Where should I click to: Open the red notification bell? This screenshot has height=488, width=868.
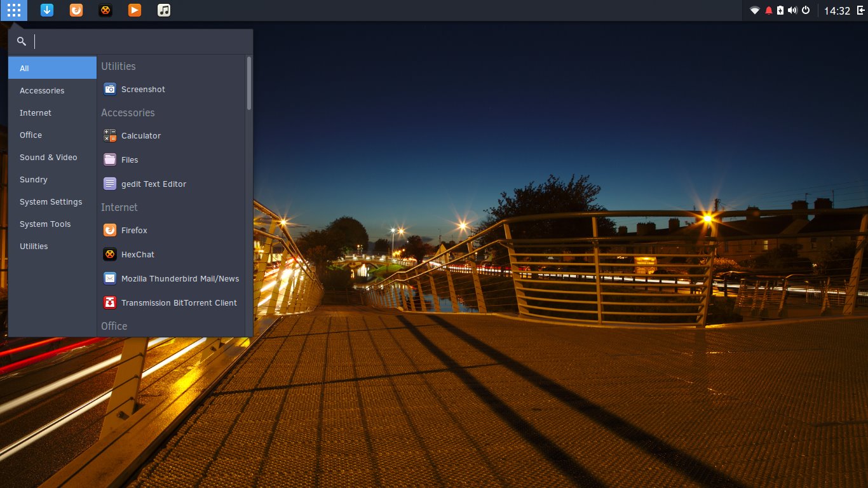coord(768,11)
